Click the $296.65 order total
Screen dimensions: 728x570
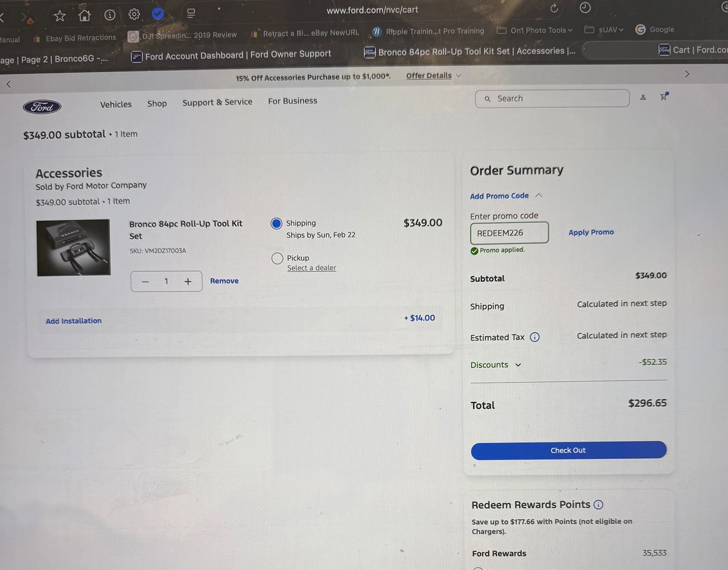647,403
